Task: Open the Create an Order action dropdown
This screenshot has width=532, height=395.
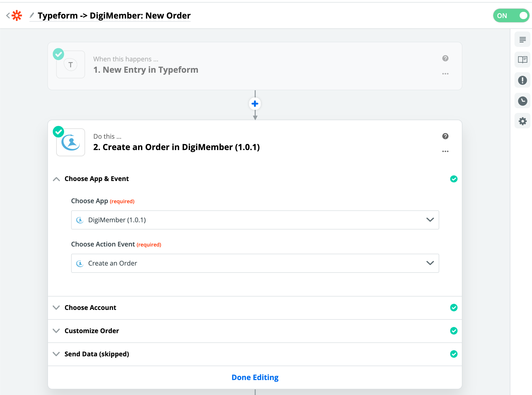Action: [x=255, y=263]
